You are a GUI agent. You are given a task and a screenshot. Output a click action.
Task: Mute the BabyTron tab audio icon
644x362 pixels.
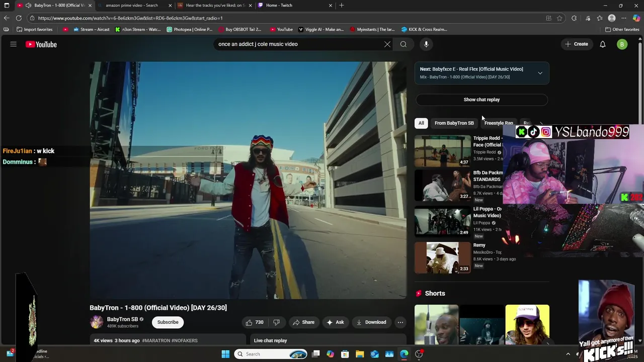(28, 6)
